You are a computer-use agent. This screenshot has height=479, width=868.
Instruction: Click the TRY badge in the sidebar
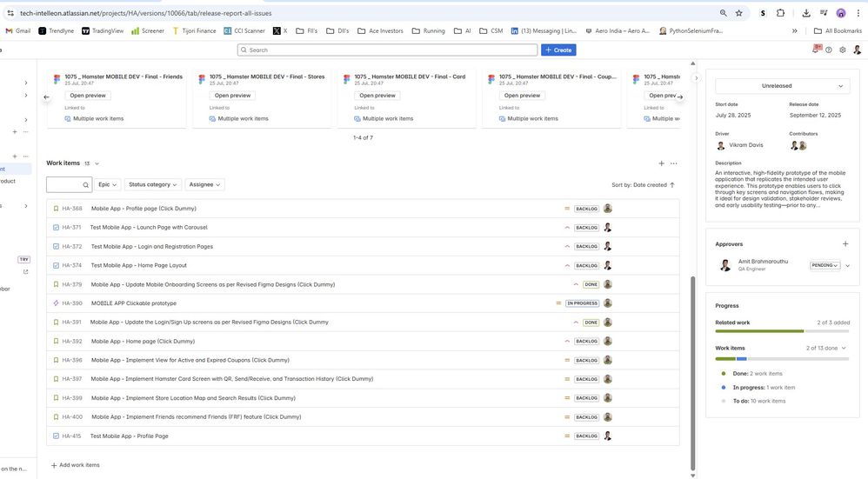[x=23, y=259]
